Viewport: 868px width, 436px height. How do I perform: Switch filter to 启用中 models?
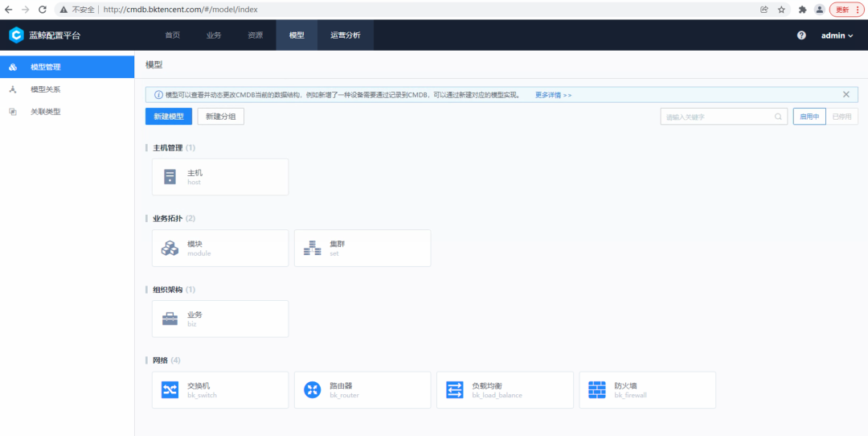(809, 117)
